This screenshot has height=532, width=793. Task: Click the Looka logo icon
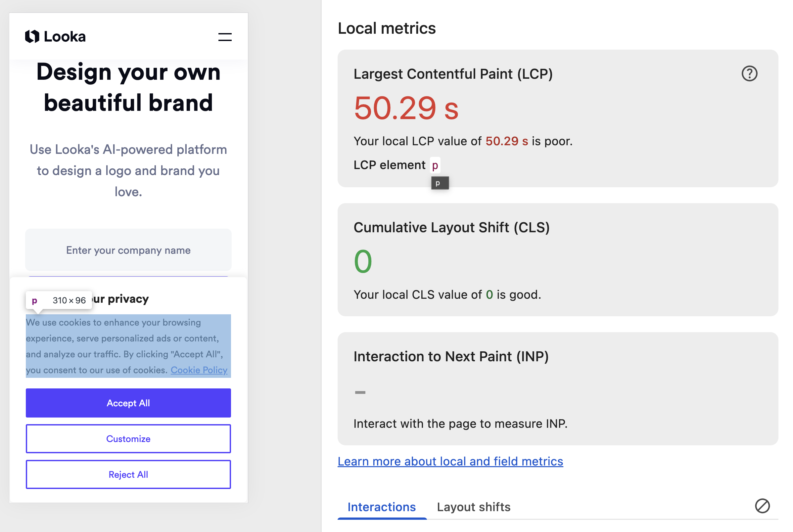32,37
